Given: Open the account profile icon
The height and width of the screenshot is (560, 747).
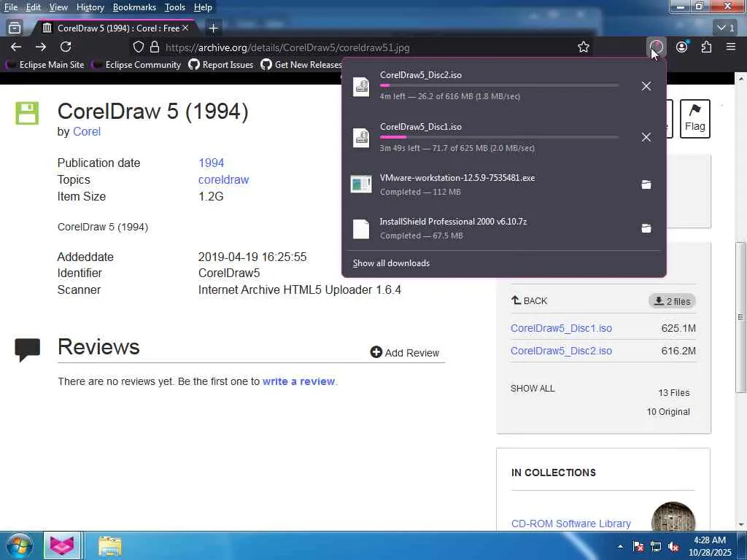Looking at the screenshot, I should [x=682, y=47].
